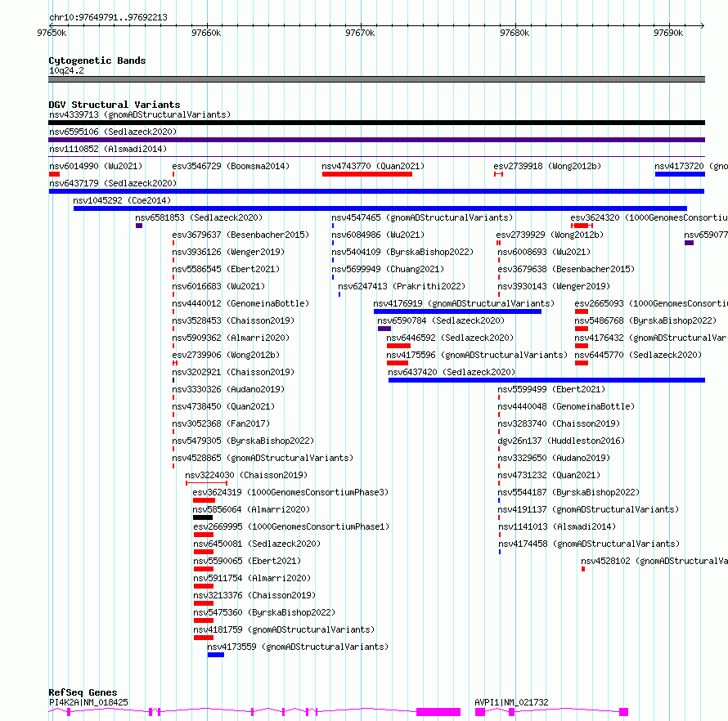Click the 10q24.2 cytogenetic band bar
The width and height of the screenshot is (728, 721).
(376, 79)
